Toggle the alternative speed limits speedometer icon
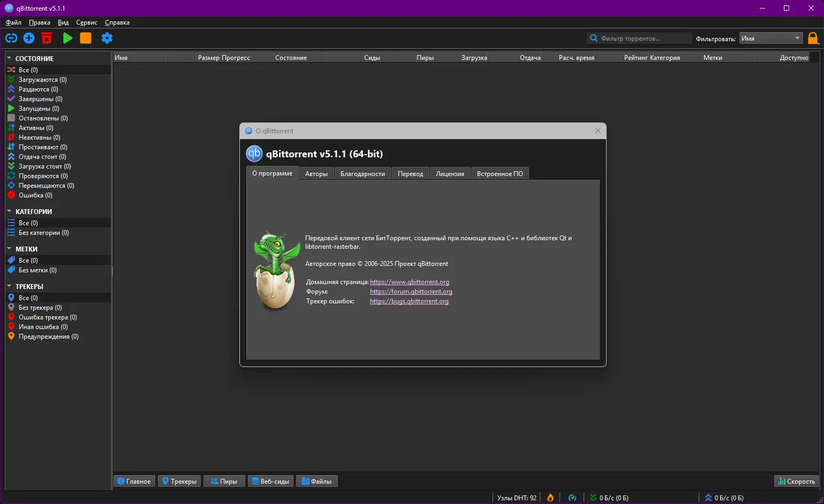Viewport: 824px width, 504px height. coord(572,498)
